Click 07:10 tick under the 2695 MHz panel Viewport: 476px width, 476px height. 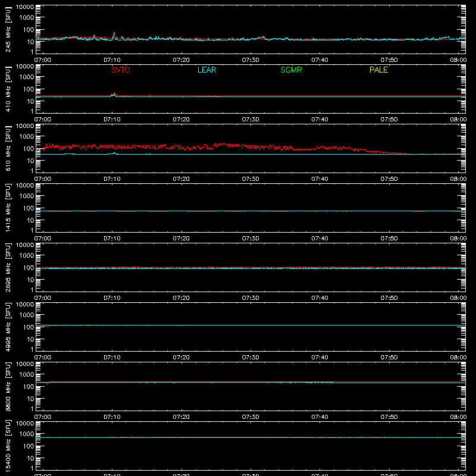(x=112, y=298)
